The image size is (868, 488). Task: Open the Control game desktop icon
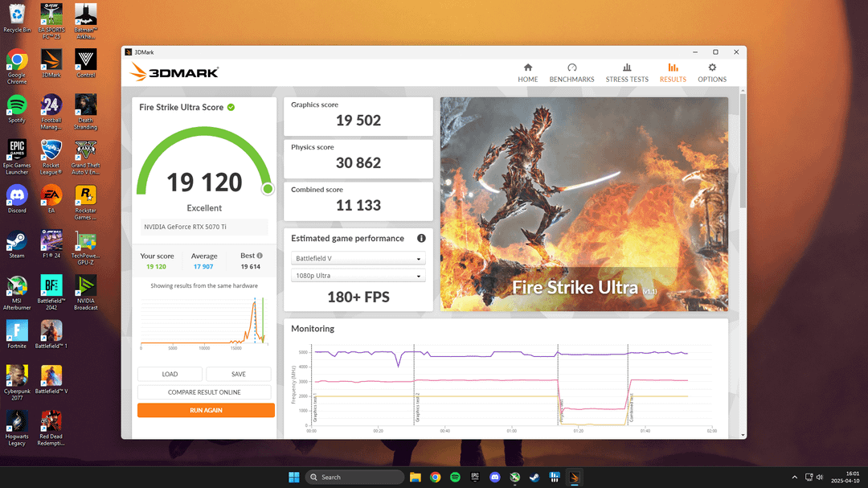click(85, 64)
